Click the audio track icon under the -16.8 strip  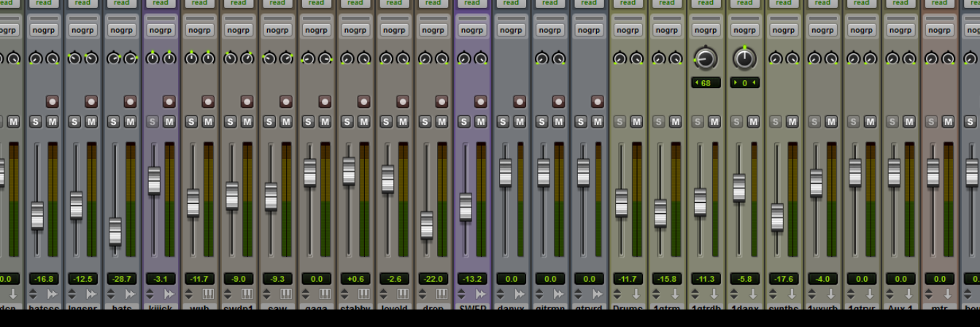tap(52, 293)
